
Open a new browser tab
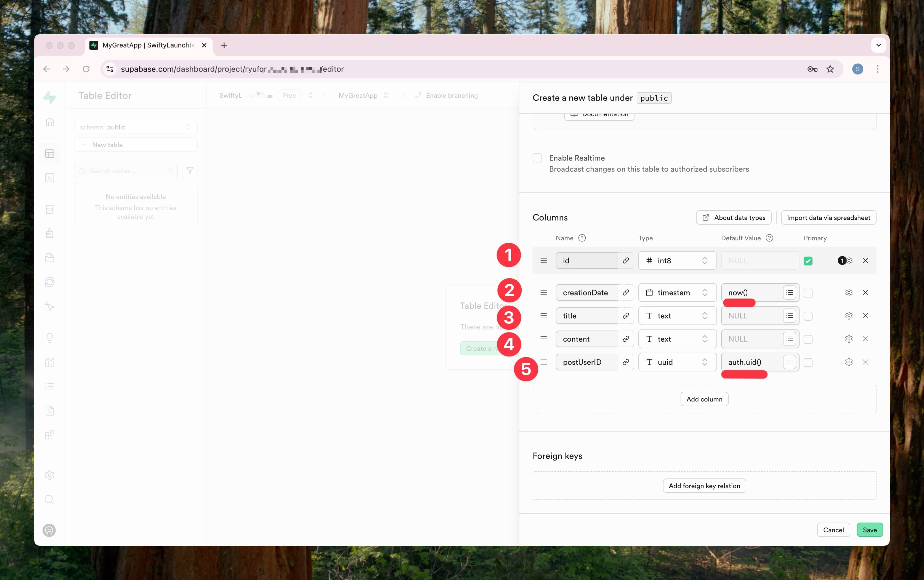(224, 45)
